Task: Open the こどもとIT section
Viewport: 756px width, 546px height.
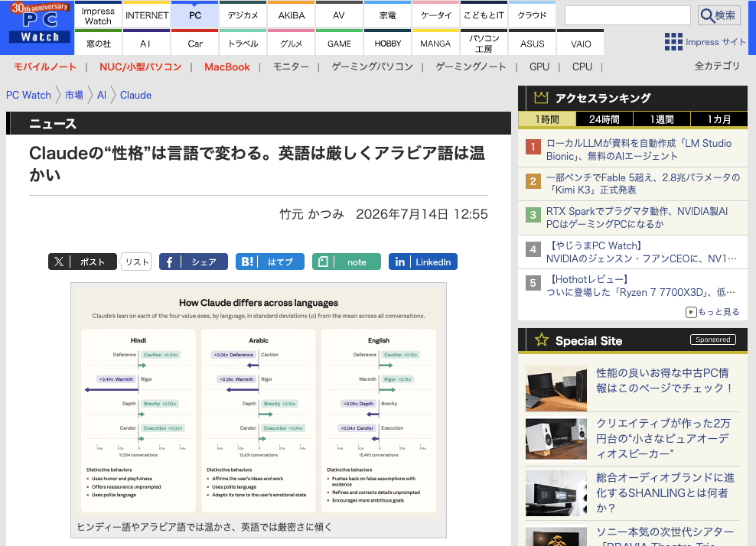Action: 484,15
